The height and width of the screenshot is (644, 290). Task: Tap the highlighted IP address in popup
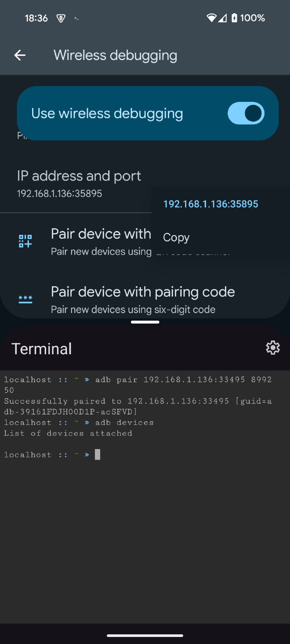point(210,204)
